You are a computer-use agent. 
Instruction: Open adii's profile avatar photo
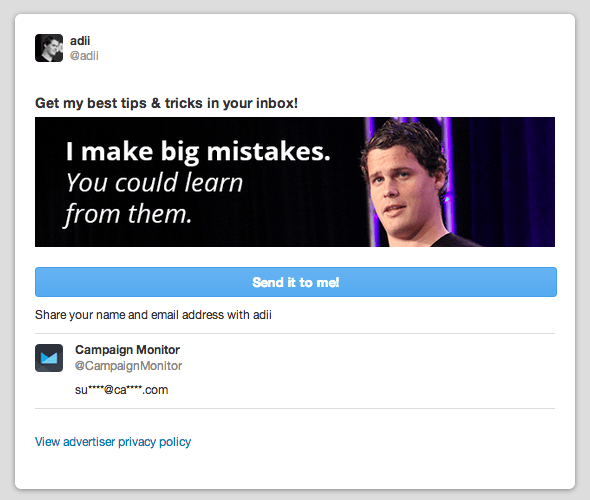(x=49, y=48)
